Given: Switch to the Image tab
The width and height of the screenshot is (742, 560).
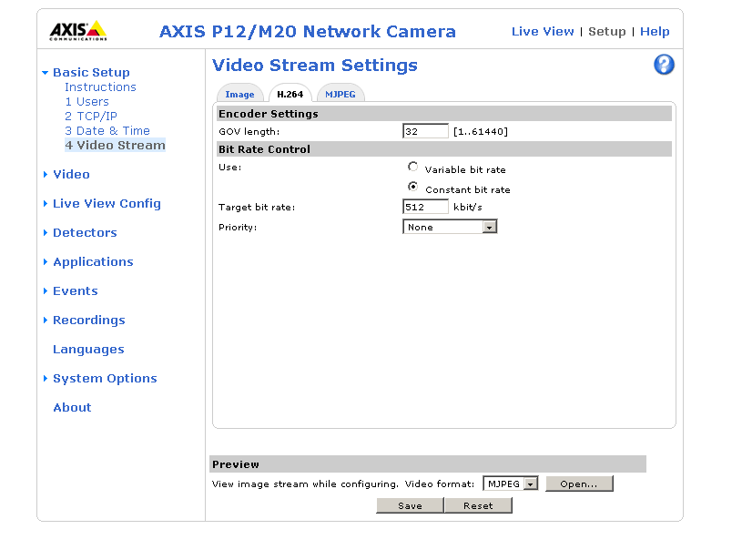Looking at the screenshot, I should click(x=239, y=94).
